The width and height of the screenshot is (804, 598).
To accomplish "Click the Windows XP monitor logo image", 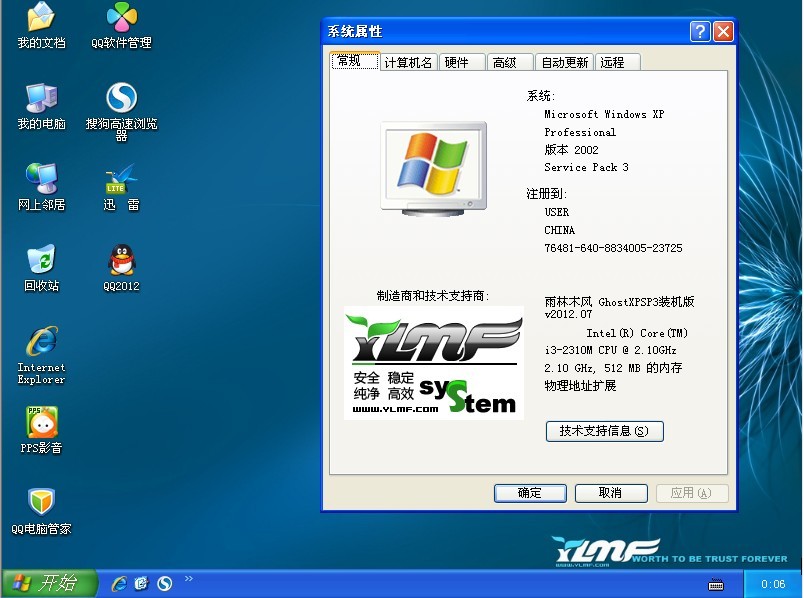I will 434,168.
